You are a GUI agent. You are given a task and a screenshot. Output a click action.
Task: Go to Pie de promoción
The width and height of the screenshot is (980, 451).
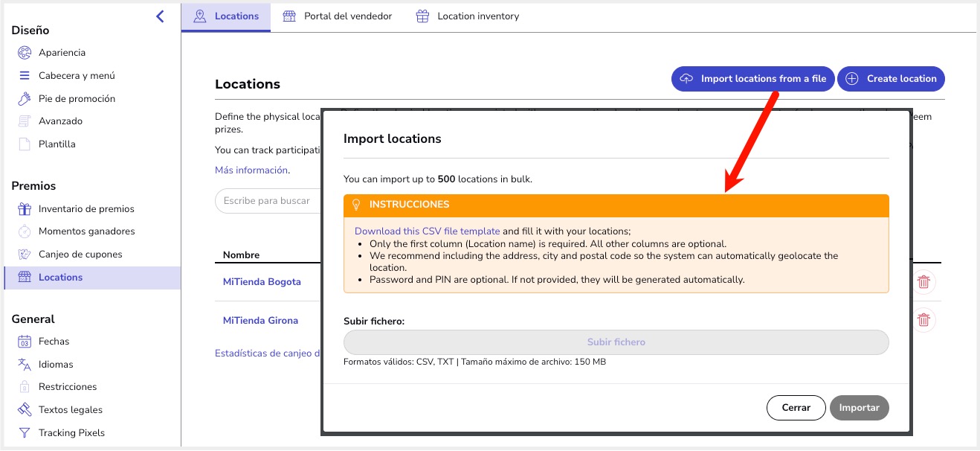click(x=77, y=99)
